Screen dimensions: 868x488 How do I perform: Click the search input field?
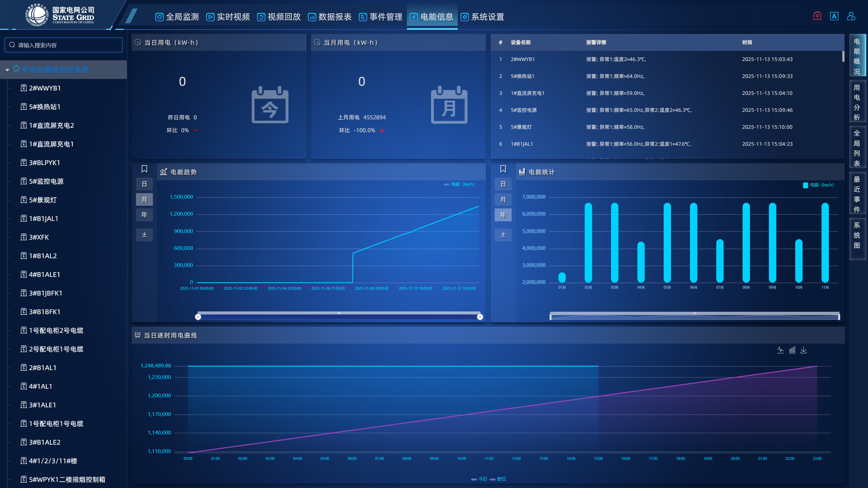(63, 45)
